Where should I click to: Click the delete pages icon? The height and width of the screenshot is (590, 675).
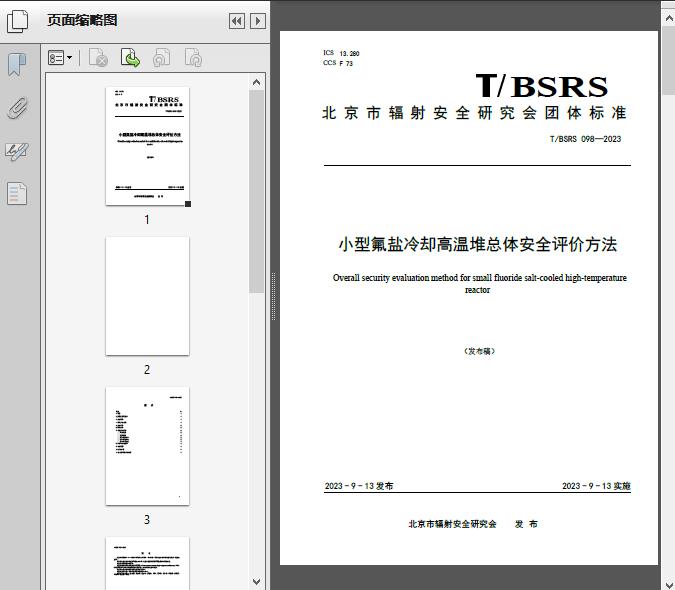(98, 58)
